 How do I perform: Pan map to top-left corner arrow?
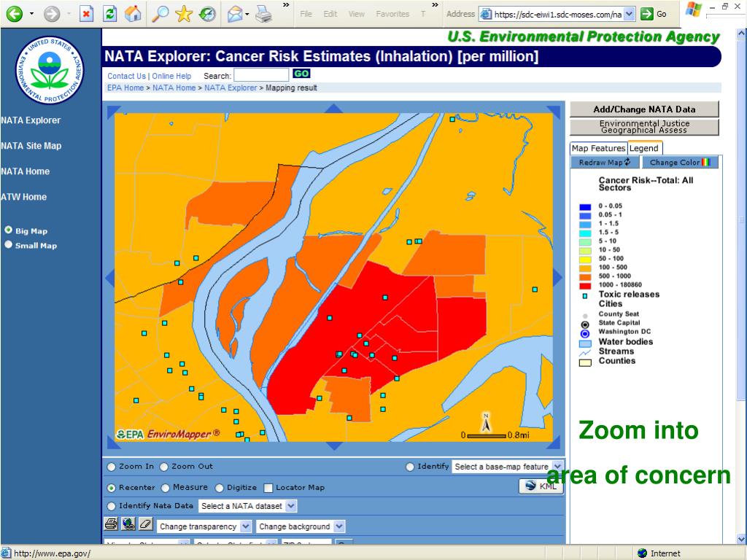(x=113, y=112)
